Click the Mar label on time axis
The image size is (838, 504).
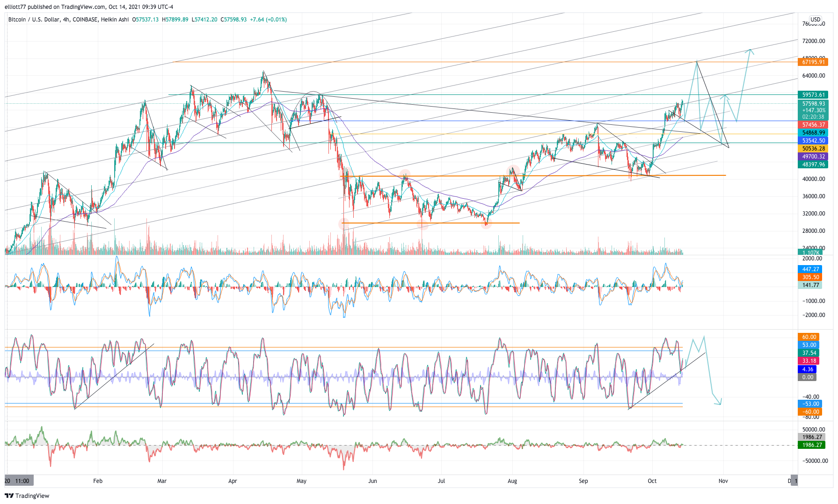coord(162,481)
